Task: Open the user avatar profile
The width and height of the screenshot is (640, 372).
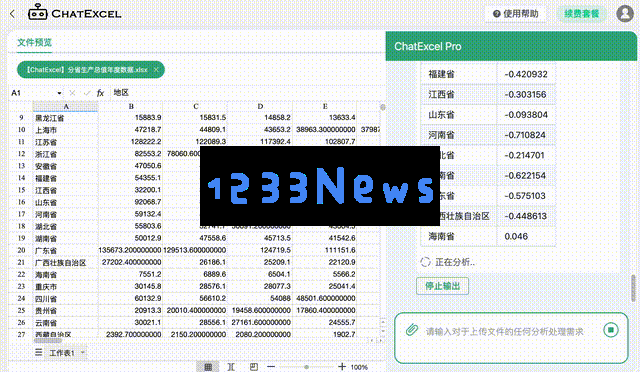Action: click(x=625, y=13)
